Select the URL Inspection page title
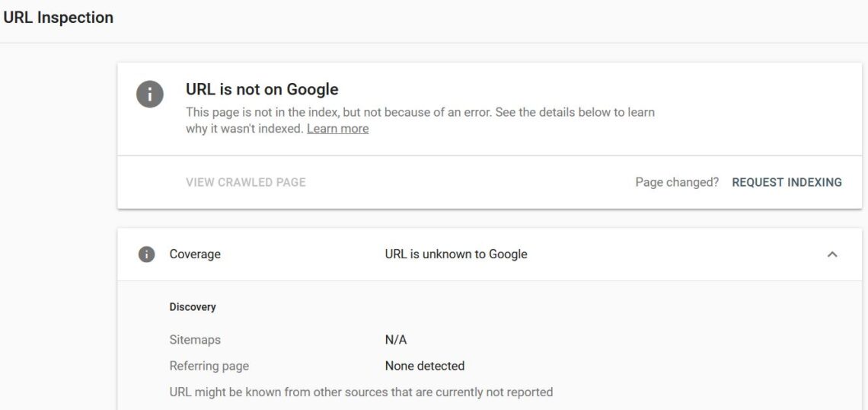The height and width of the screenshot is (410, 868). (58, 18)
